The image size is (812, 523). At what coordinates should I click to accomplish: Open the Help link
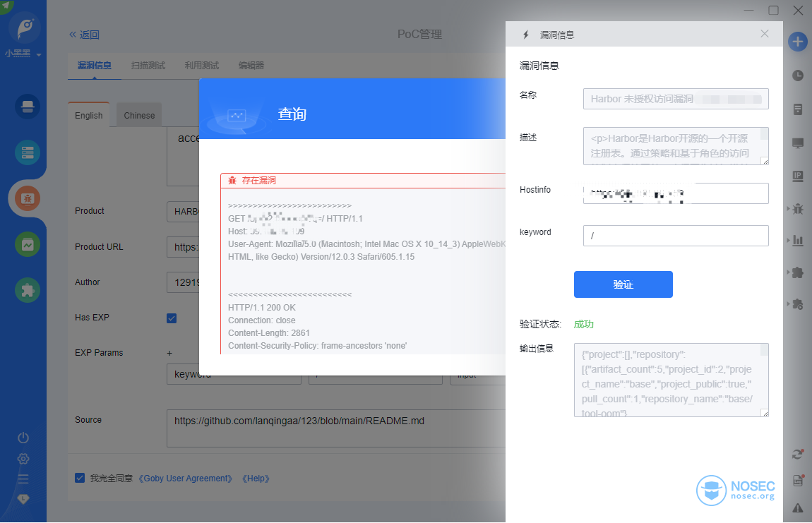256,479
